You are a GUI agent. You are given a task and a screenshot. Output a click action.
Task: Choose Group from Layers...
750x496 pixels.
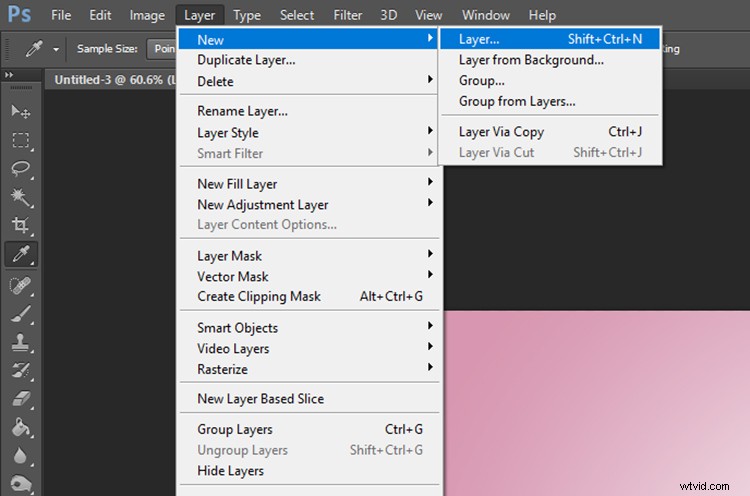point(550,101)
